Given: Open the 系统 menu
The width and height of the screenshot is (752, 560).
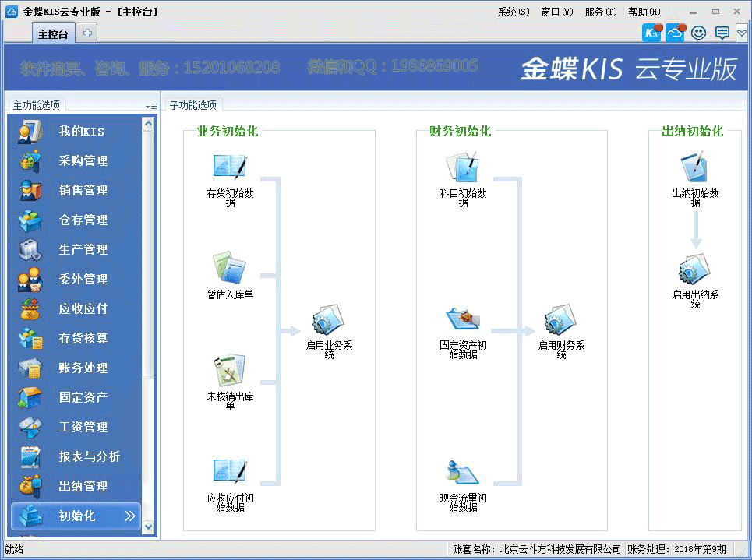Looking at the screenshot, I should (x=513, y=12).
